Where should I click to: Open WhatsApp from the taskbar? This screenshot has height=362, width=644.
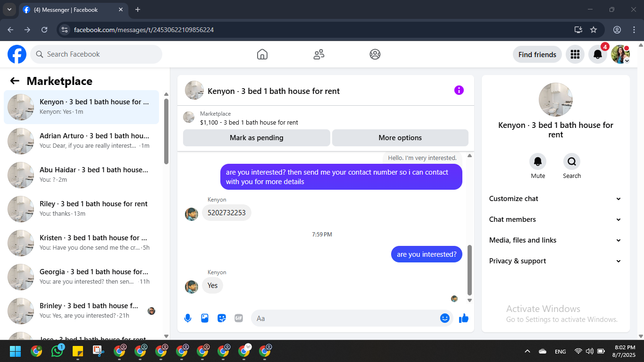coord(58,351)
